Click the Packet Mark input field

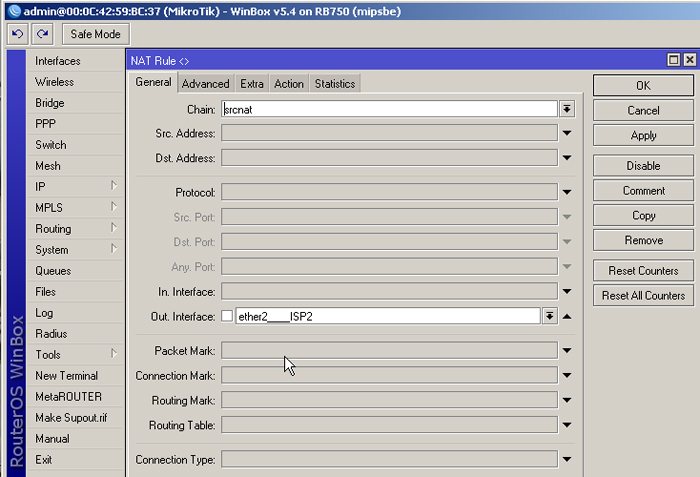click(x=389, y=351)
